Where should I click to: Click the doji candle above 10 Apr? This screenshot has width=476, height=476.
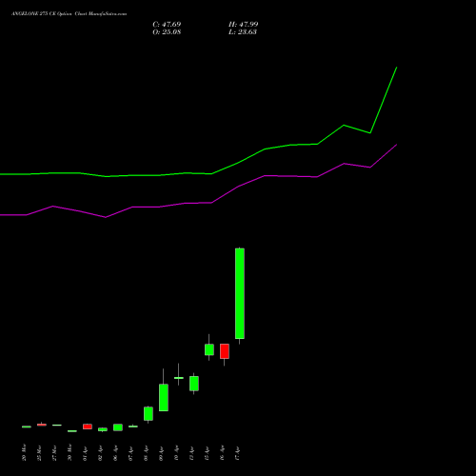[x=179, y=378]
